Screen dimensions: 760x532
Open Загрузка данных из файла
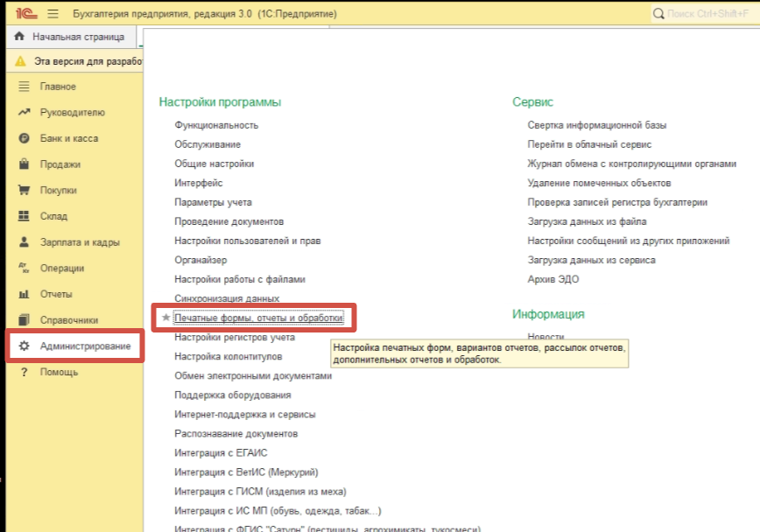tap(587, 221)
